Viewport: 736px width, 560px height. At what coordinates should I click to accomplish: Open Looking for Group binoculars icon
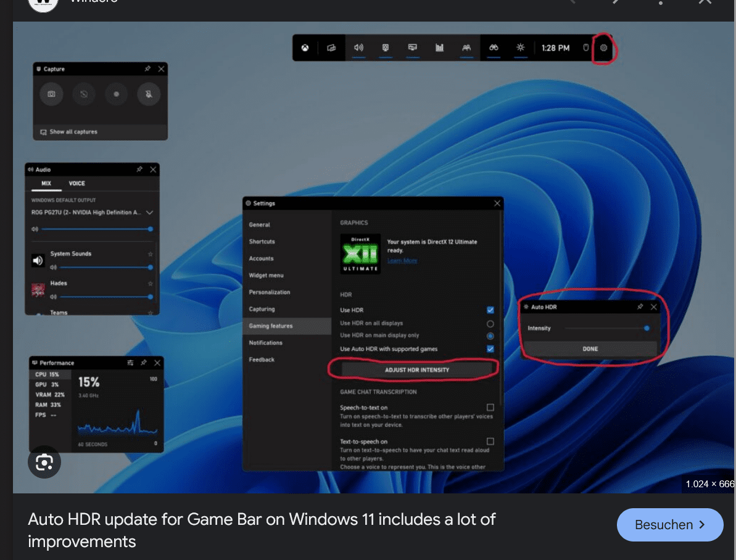[494, 48]
